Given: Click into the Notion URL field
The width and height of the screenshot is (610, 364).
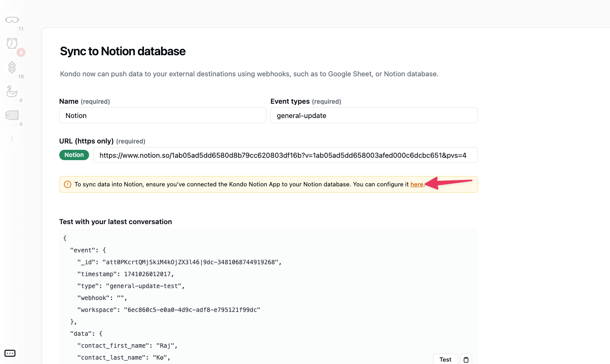Looking at the screenshot, I should (x=285, y=155).
